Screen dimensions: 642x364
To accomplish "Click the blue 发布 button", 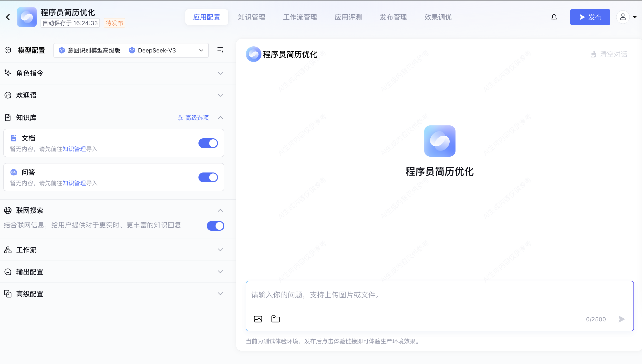I will tap(590, 17).
